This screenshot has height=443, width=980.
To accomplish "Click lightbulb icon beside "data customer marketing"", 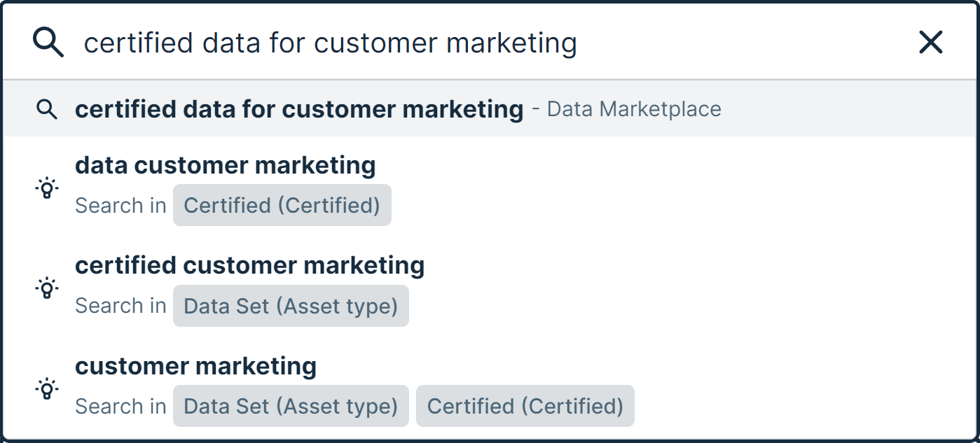I will pyautogui.click(x=47, y=188).
